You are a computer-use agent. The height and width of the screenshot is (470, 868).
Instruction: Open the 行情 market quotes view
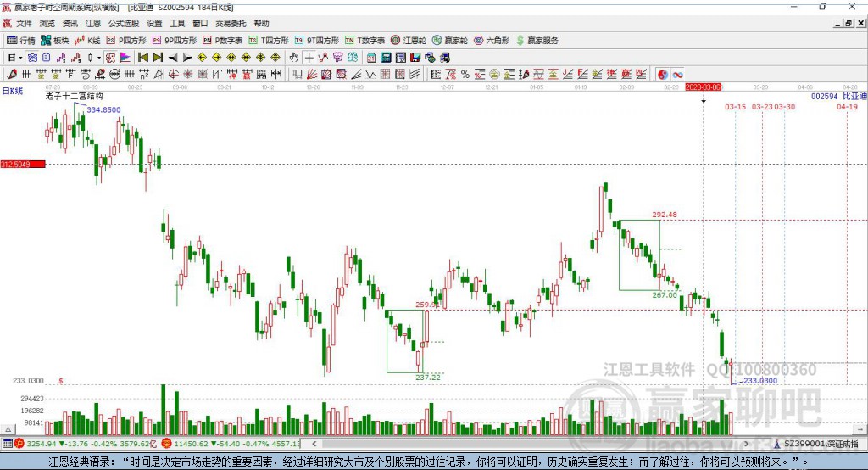click(x=20, y=41)
